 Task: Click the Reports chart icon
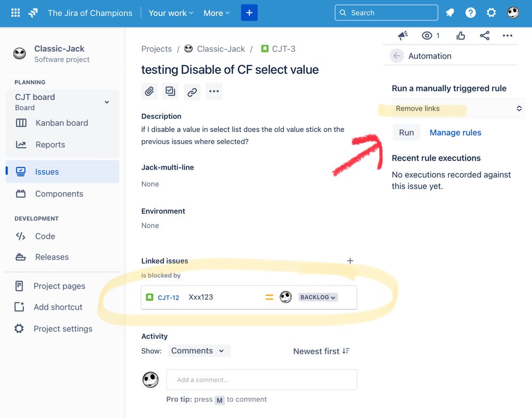pyautogui.click(x=21, y=144)
